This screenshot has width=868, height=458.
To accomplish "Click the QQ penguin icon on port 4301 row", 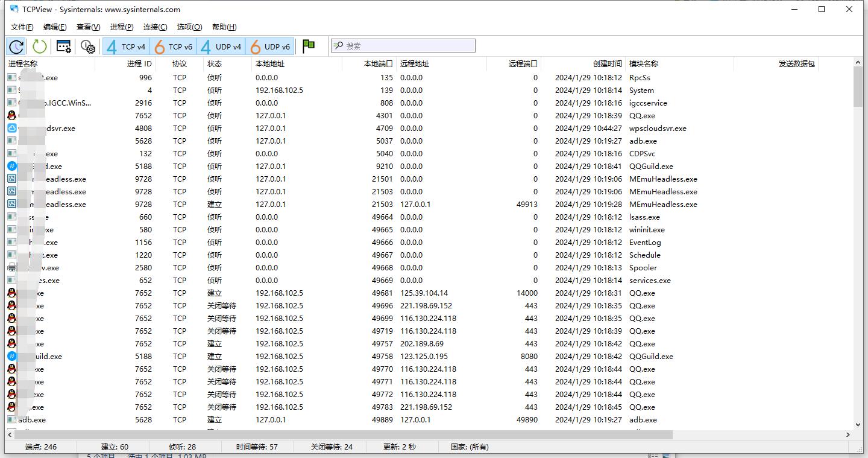I will click(11, 115).
